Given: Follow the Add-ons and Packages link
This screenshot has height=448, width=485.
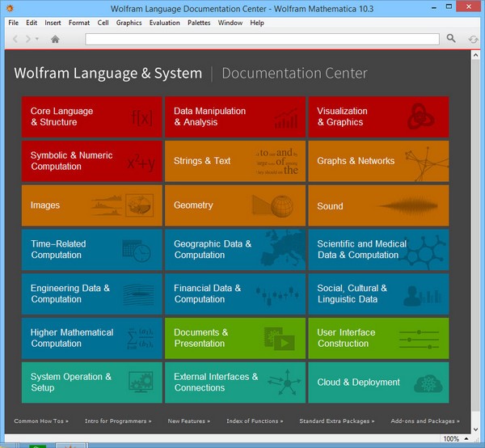Looking at the screenshot, I should pyautogui.click(x=424, y=421).
